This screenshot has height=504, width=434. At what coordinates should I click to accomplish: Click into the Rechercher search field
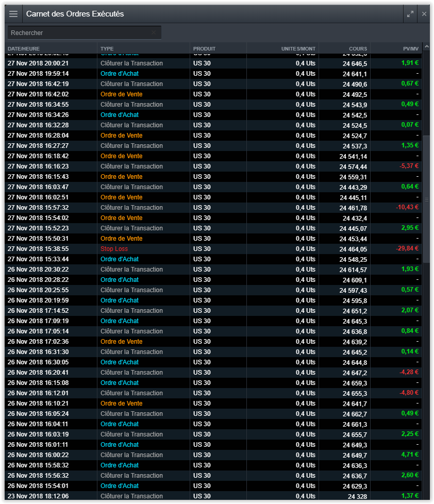pos(77,32)
